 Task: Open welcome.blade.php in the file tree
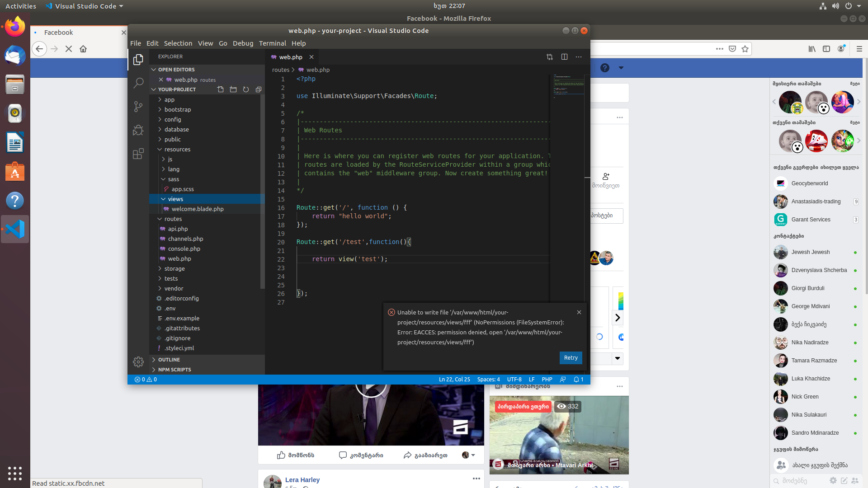tap(198, 209)
